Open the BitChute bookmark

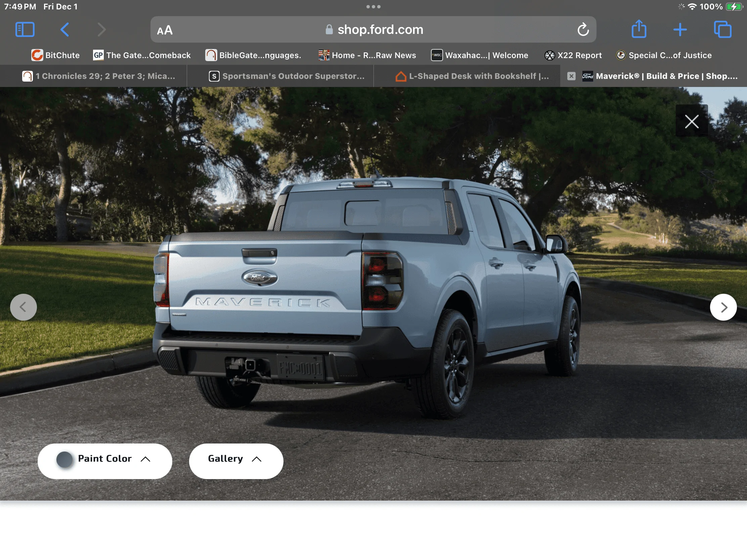pyautogui.click(x=55, y=55)
